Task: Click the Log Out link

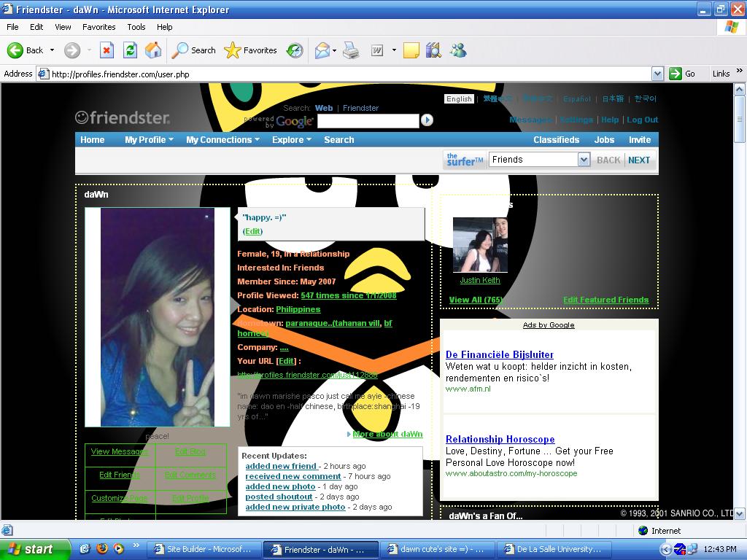Action: pyautogui.click(x=642, y=120)
